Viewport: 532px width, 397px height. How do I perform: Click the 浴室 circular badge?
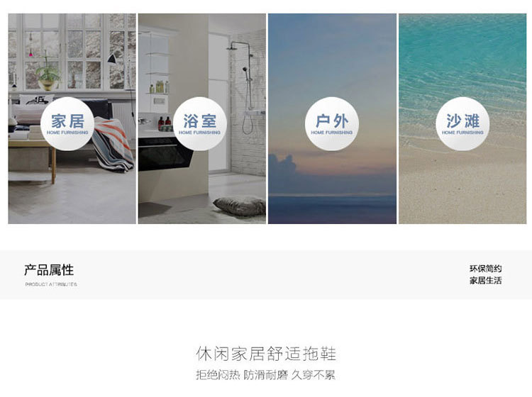(x=199, y=124)
